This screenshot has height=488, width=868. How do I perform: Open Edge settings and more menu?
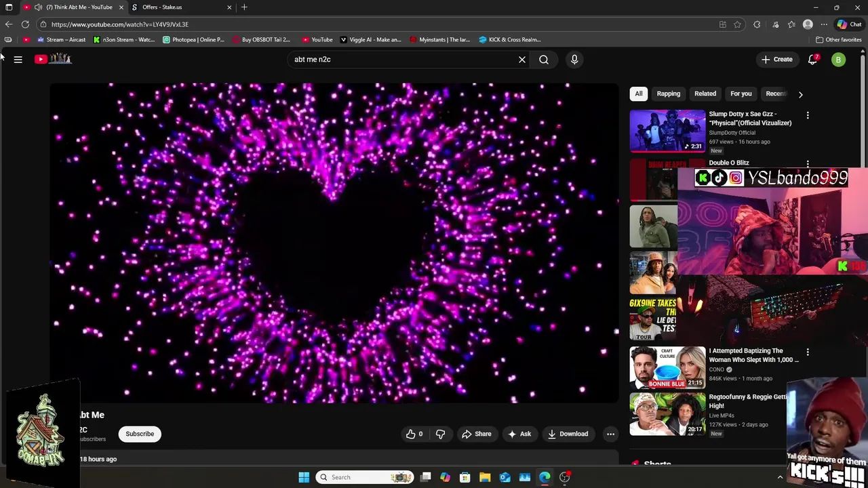[x=824, y=24]
